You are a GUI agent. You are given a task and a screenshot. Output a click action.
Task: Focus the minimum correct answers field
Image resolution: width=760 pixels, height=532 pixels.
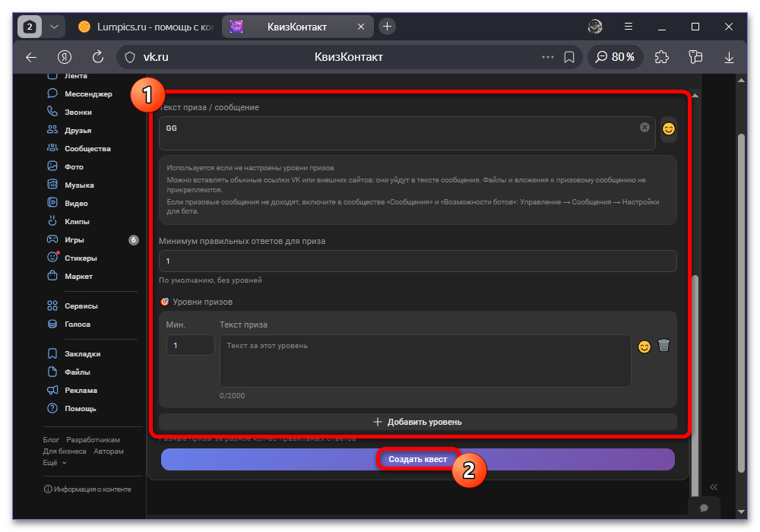[x=418, y=261]
